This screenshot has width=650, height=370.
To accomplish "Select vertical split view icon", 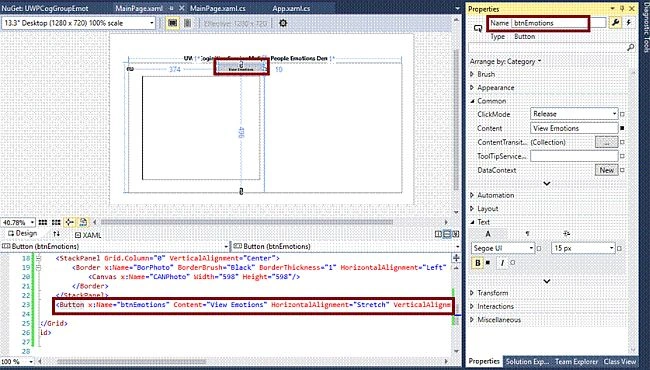I will (x=438, y=234).
